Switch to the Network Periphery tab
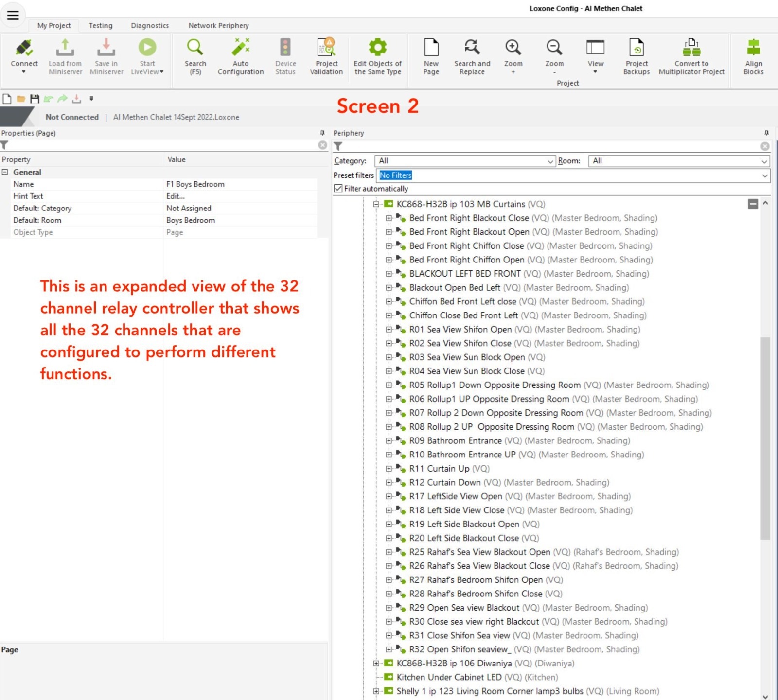 pyautogui.click(x=218, y=26)
